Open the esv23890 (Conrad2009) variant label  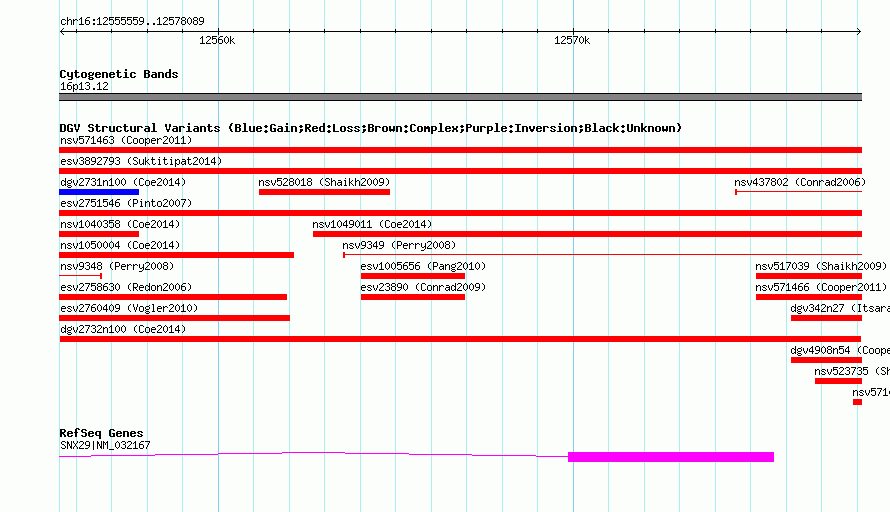tap(423, 287)
